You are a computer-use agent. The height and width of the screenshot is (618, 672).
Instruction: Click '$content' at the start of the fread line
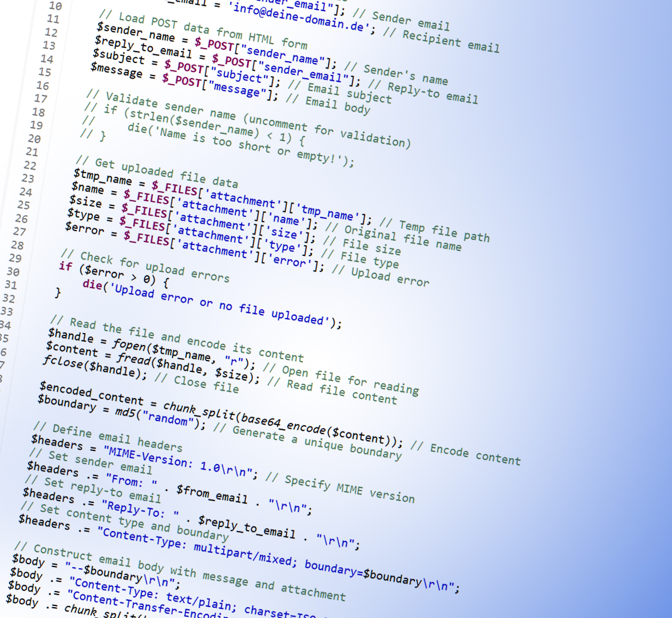coord(72,348)
